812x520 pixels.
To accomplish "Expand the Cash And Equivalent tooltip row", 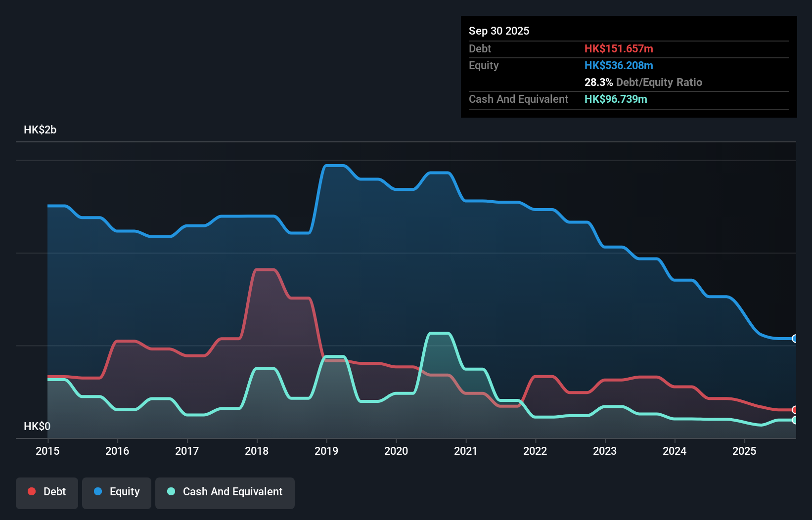I will click(518, 99).
